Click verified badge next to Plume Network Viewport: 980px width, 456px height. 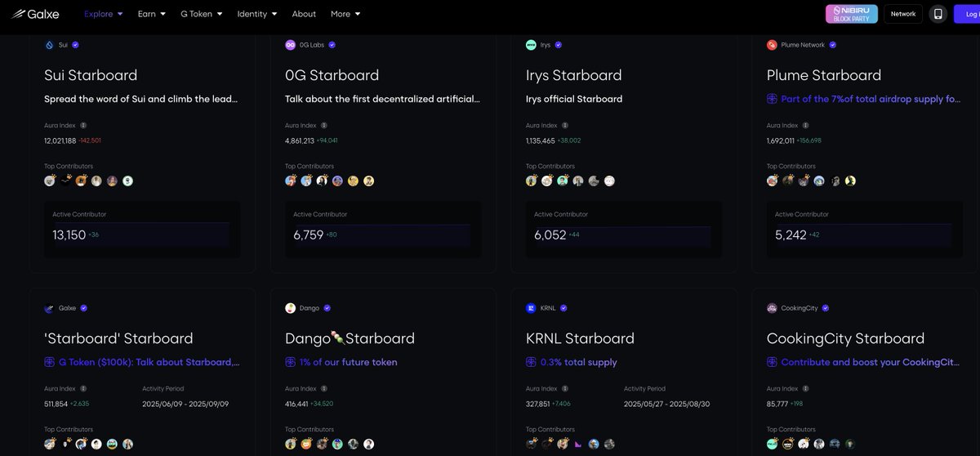(833, 45)
